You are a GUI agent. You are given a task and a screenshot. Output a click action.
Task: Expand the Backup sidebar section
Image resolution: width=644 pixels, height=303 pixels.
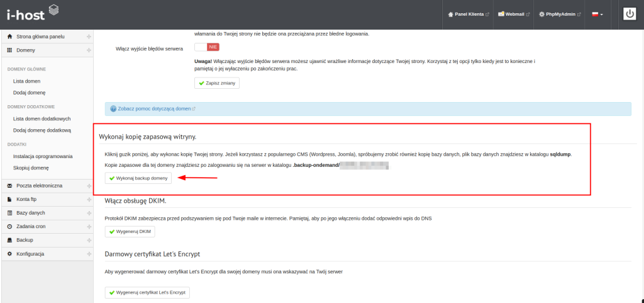pyautogui.click(x=89, y=240)
